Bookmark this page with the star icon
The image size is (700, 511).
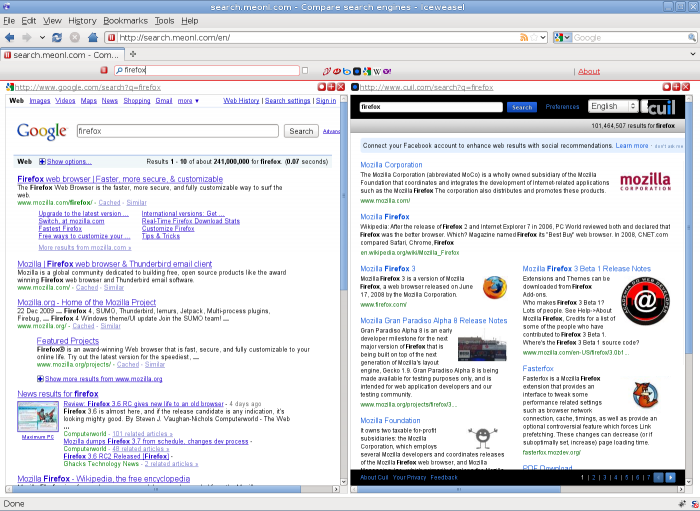pos(534,37)
